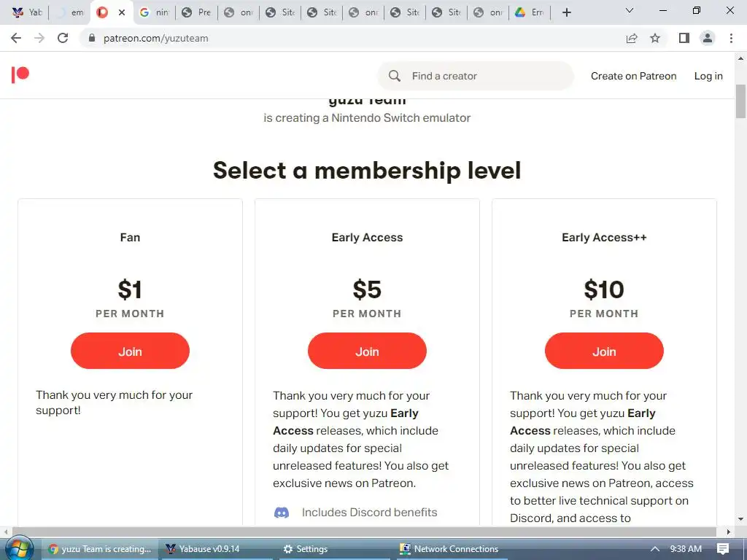Join the $1 Fan tier
Viewport: 747px width, 560px height.
coord(130,351)
